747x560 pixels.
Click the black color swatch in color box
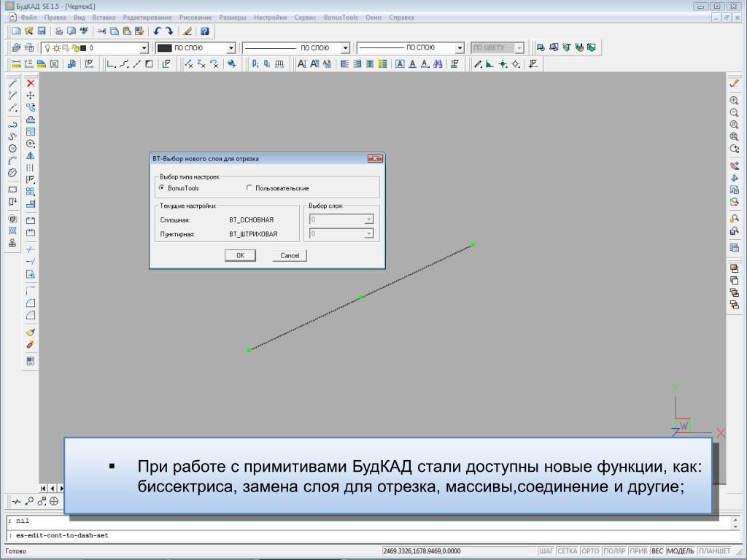click(164, 48)
